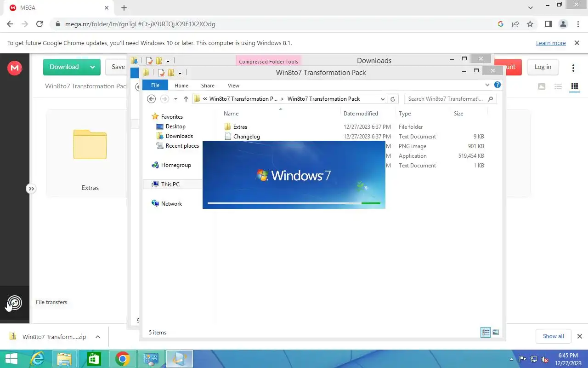
Task: Click the share page icon in address bar
Action: (515, 24)
